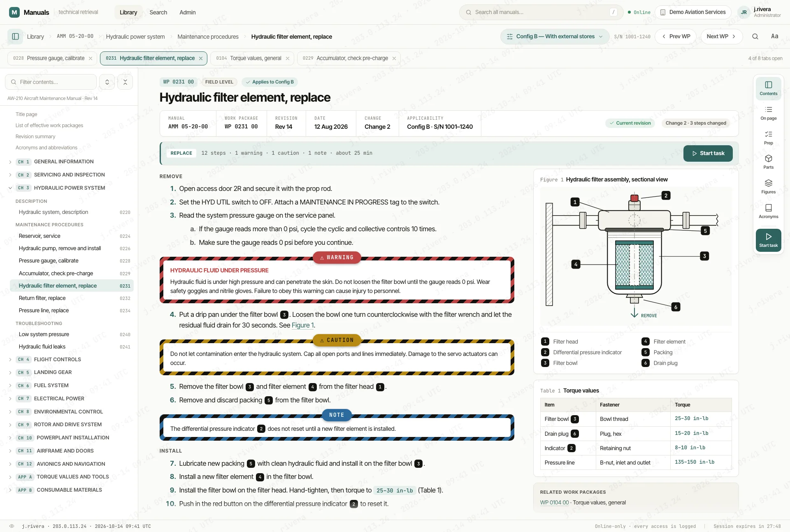Collapse all contents tree items

pyautogui.click(x=125, y=82)
